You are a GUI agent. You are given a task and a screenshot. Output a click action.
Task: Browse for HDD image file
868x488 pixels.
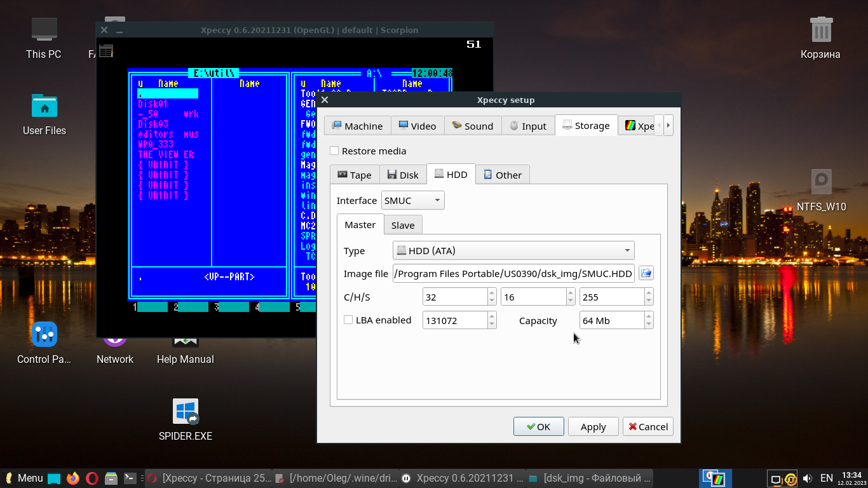(x=646, y=273)
